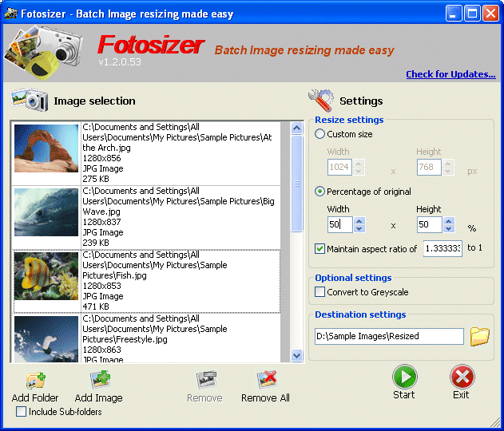Click the 'v1.2.0.53' version text
The height and width of the screenshot is (431, 504).
click(x=120, y=61)
